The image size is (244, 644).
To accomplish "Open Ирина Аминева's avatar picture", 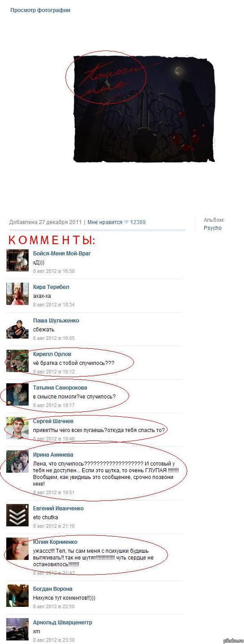I will (x=17, y=462).
